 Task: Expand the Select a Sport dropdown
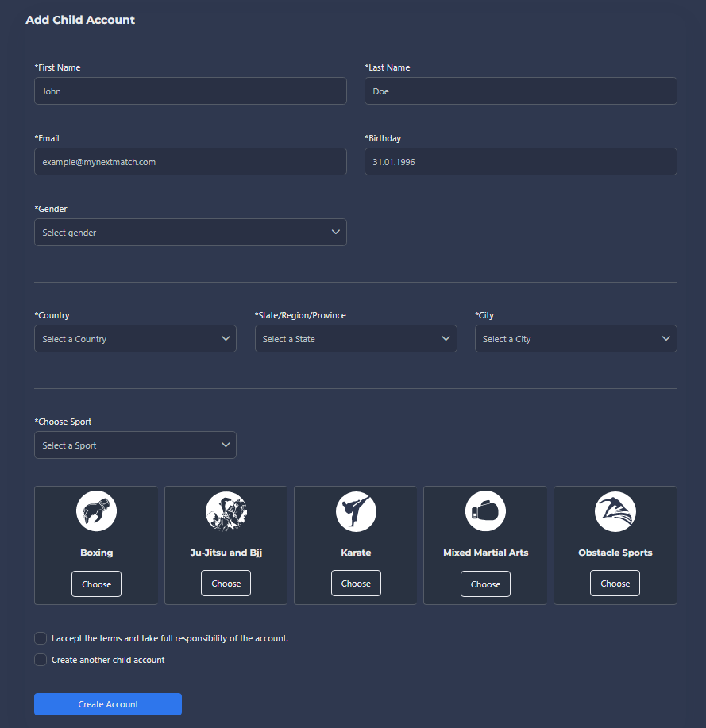[135, 445]
